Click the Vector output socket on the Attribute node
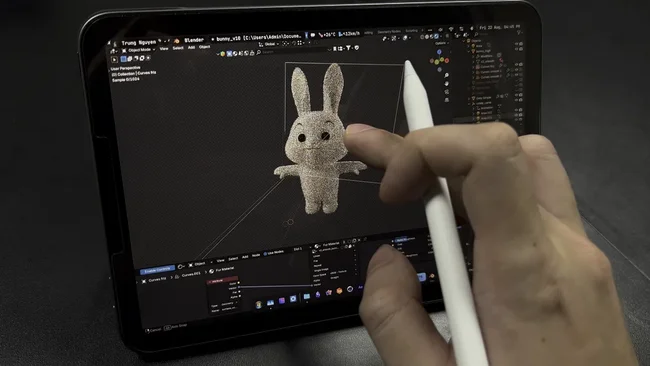This screenshot has width=650, height=366. pos(239,287)
